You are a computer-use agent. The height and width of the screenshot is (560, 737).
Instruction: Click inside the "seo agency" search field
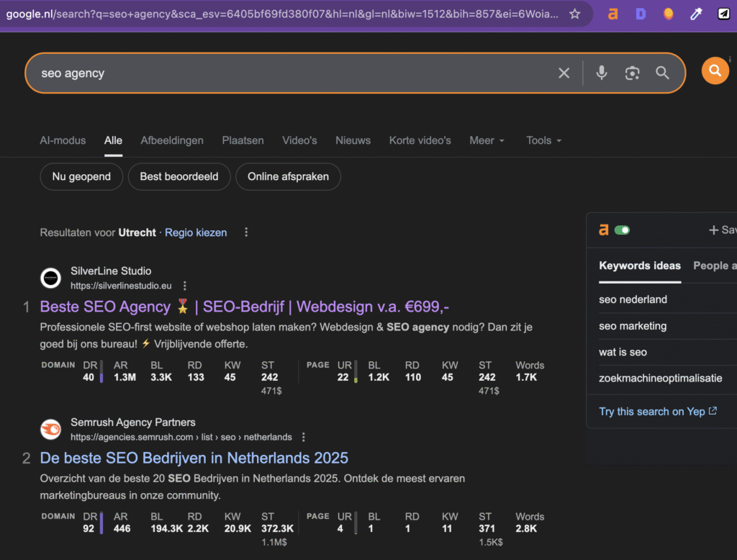pyautogui.click(x=216, y=72)
